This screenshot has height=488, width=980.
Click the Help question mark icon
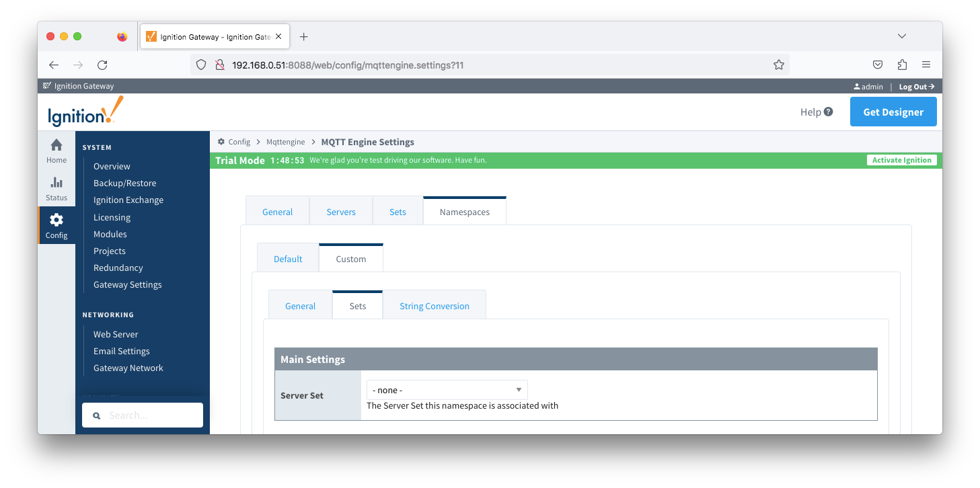point(828,112)
